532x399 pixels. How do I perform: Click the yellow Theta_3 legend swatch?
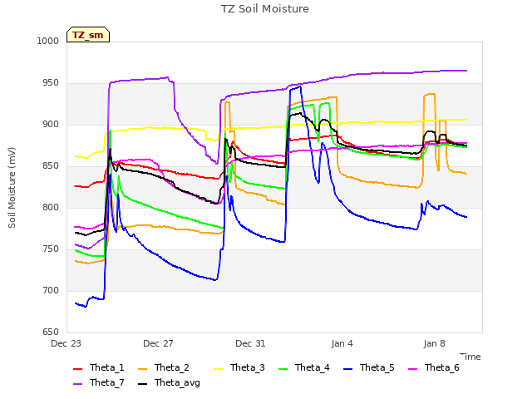[x=218, y=369]
